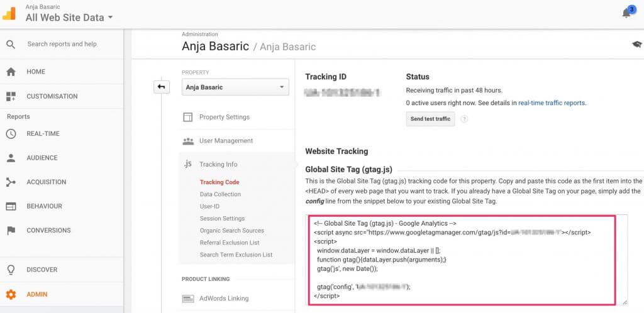Click the Global Site Tag (gtag.js) heading

click(x=348, y=170)
